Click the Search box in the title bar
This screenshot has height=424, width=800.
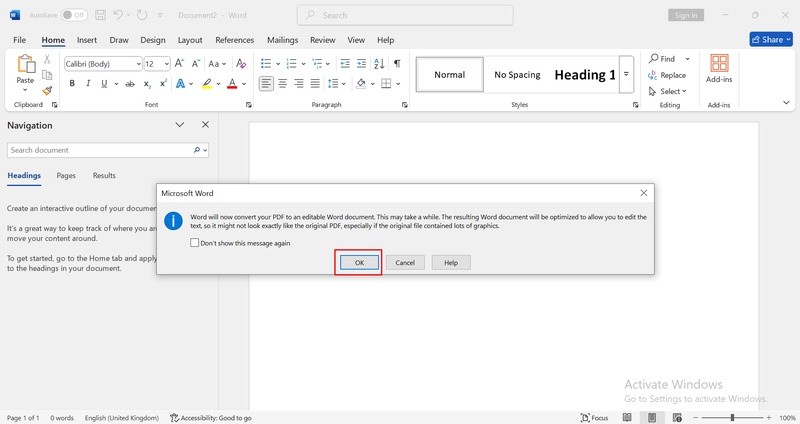(x=405, y=15)
